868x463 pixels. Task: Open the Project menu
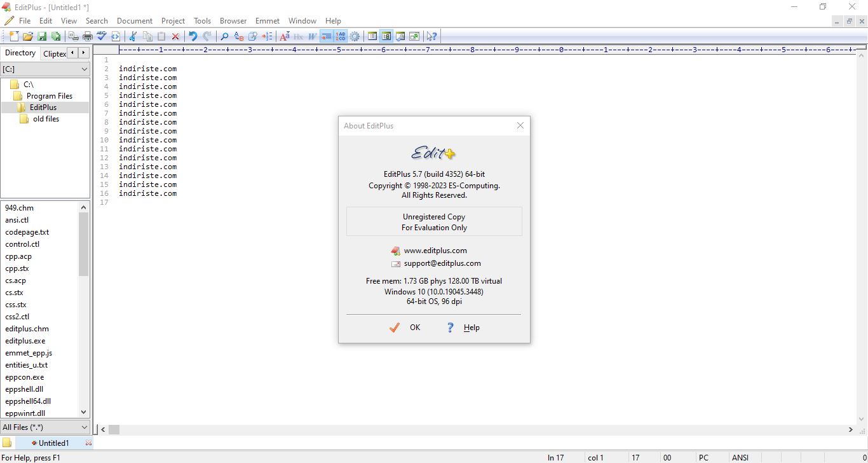pyautogui.click(x=173, y=21)
